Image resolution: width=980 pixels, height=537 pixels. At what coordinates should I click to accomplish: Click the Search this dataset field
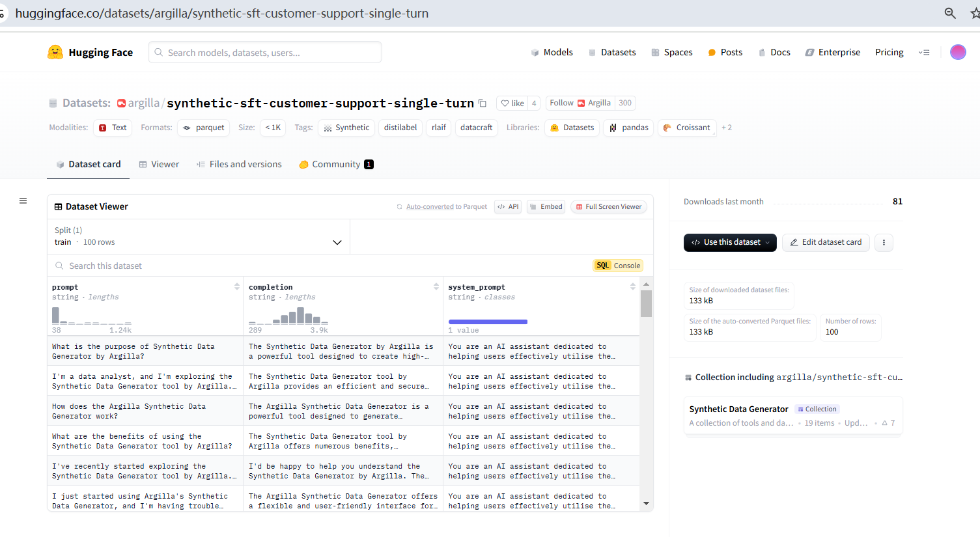[319, 266]
